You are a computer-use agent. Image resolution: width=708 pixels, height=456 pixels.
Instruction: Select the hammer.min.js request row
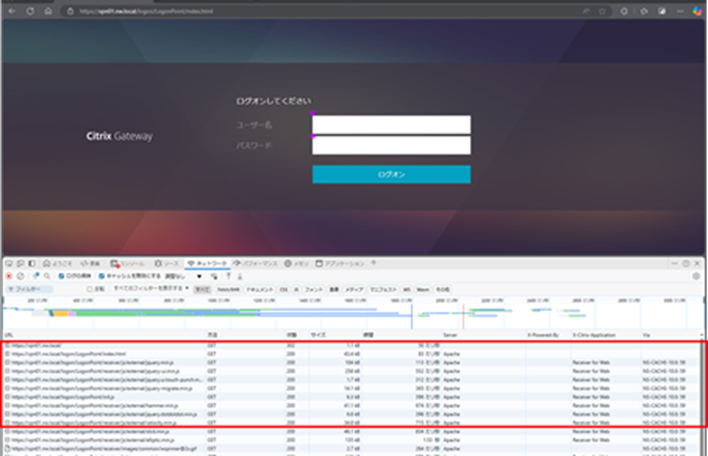click(x=352, y=405)
